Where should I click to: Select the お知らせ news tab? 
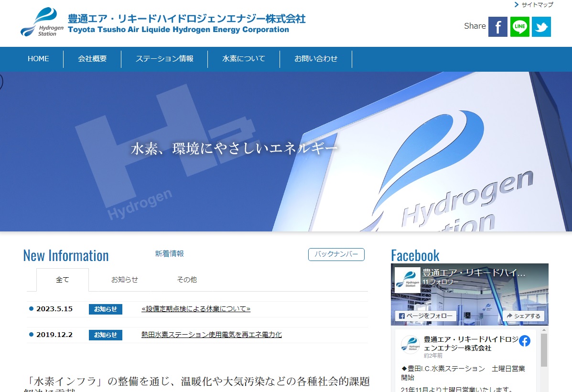[x=125, y=280]
